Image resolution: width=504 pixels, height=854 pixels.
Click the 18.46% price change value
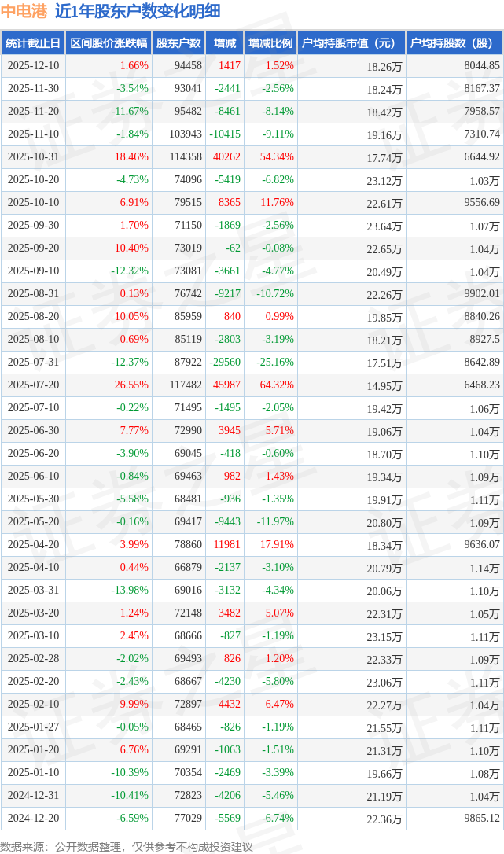click(x=131, y=157)
